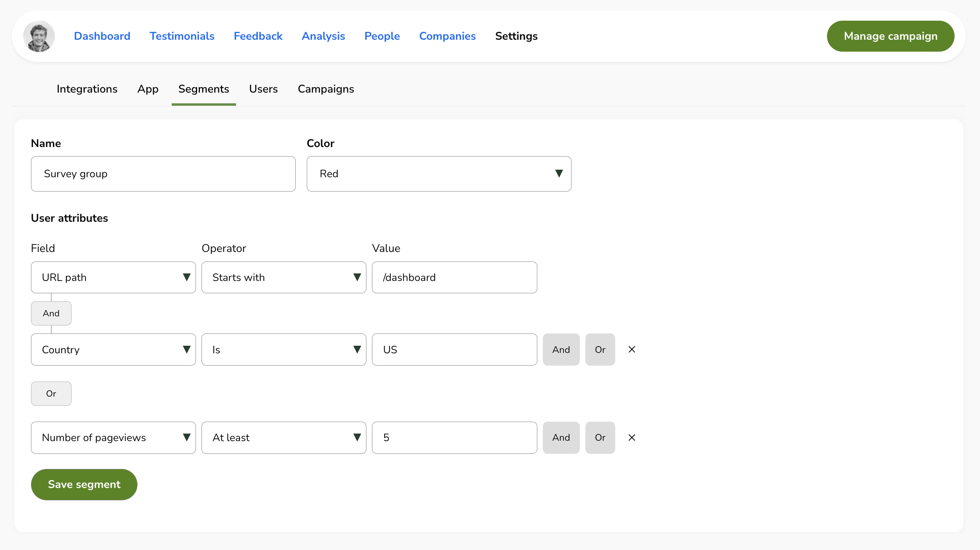This screenshot has height=550, width=980.
Task: Open the At least operator dropdown arrow
Action: 357,438
